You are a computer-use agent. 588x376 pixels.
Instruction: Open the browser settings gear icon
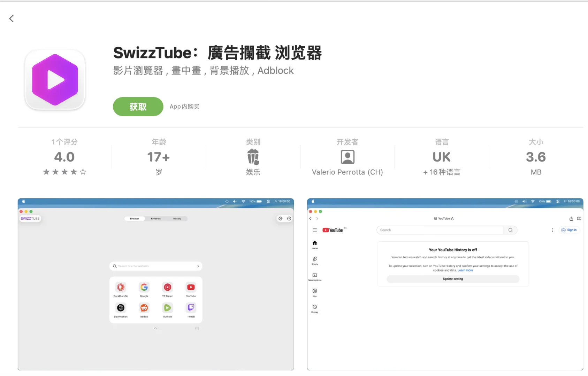(280, 218)
